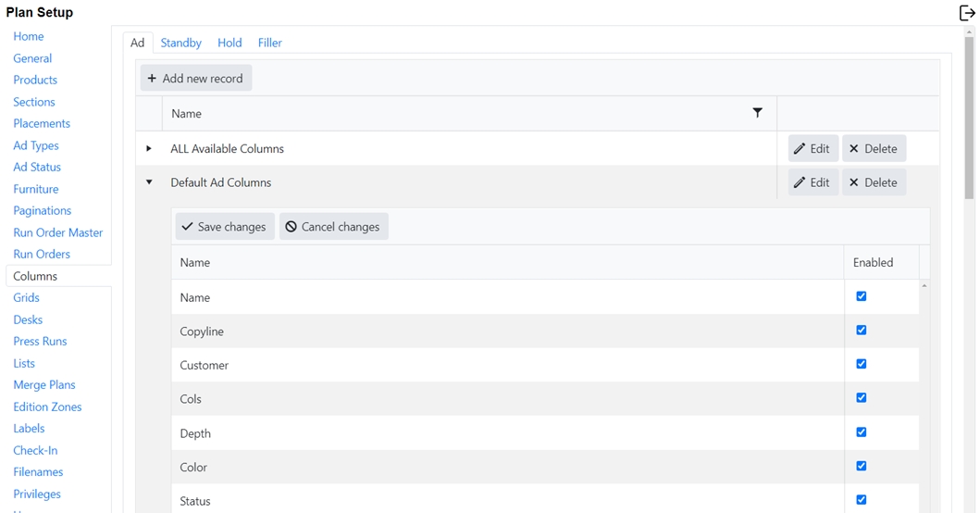The image size is (980, 513).
Task: Edit the Default Ad Columns record
Action: point(813,182)
